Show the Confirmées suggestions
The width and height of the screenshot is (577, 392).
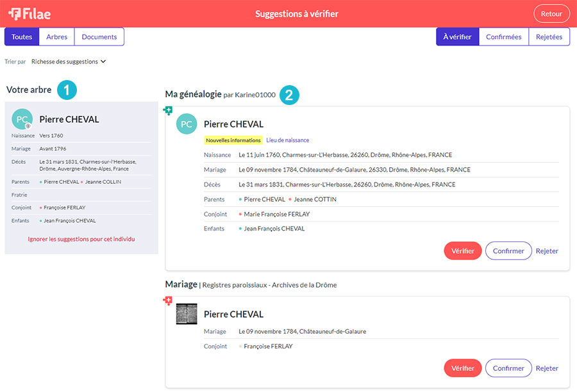pos(503,37)
